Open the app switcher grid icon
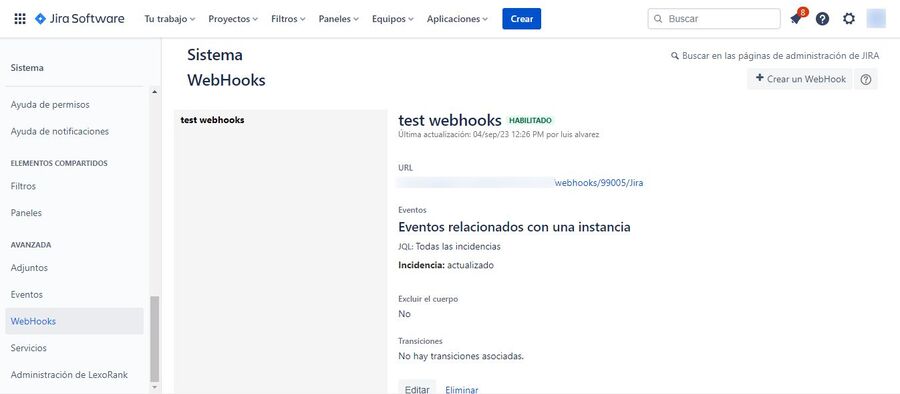 (20, 19)
